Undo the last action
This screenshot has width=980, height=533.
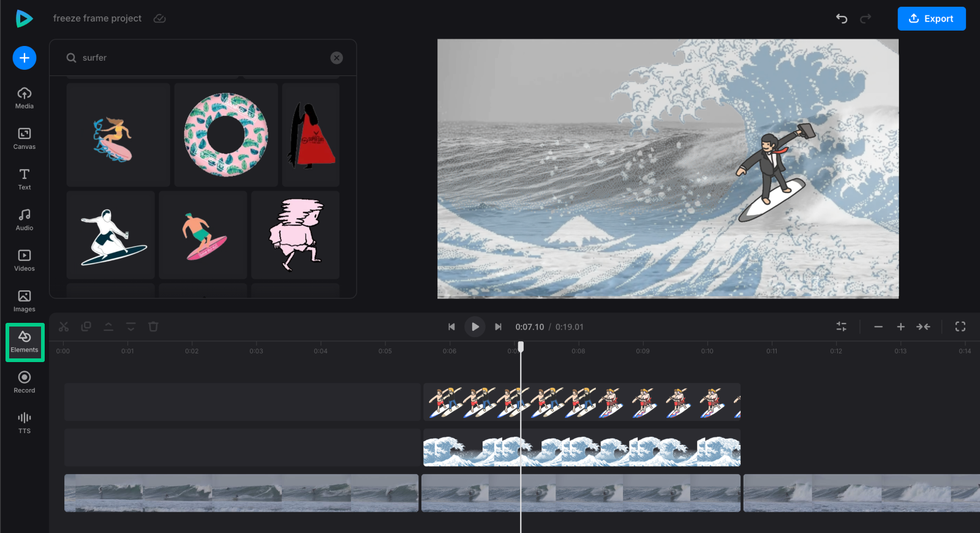842,18
